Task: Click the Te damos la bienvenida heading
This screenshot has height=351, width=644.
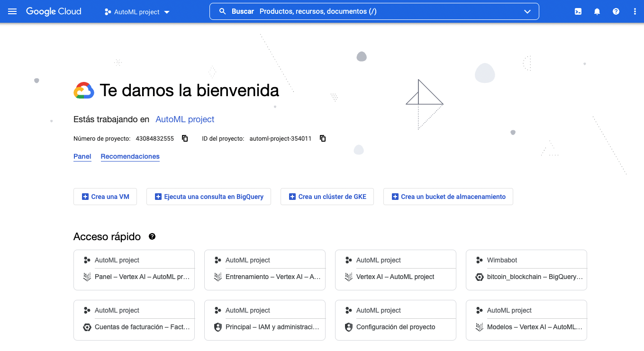Action: click(190, 90)
